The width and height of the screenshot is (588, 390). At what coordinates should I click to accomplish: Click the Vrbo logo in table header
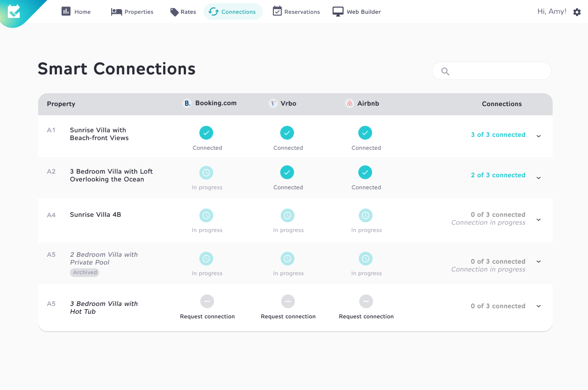[273, 103]
